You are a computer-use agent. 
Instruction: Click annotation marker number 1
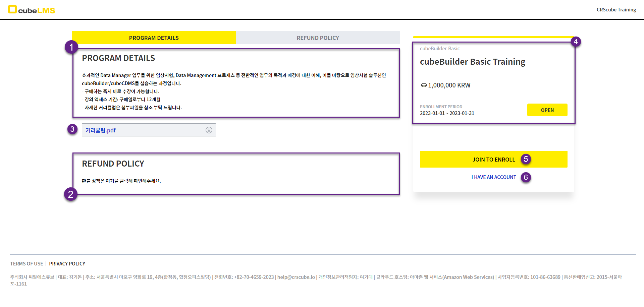71,47
